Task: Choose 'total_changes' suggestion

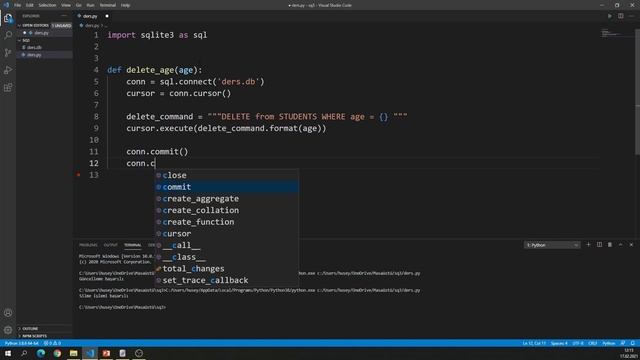Action: click(227, 269)
